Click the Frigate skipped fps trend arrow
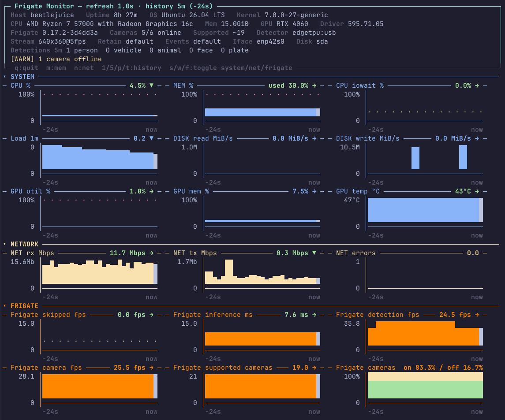This screenshot has width=505, height=420. 151,315
